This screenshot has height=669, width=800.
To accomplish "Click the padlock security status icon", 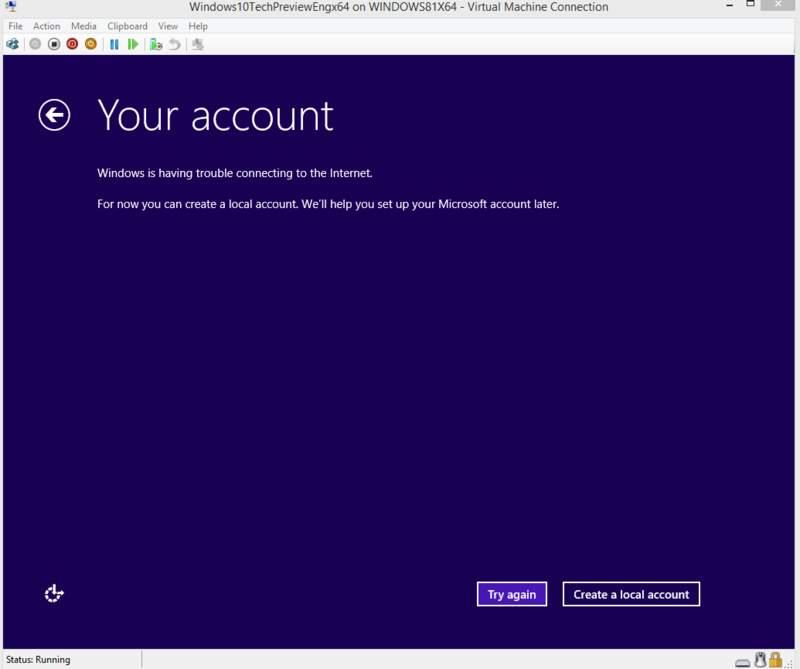I will 776,660.
